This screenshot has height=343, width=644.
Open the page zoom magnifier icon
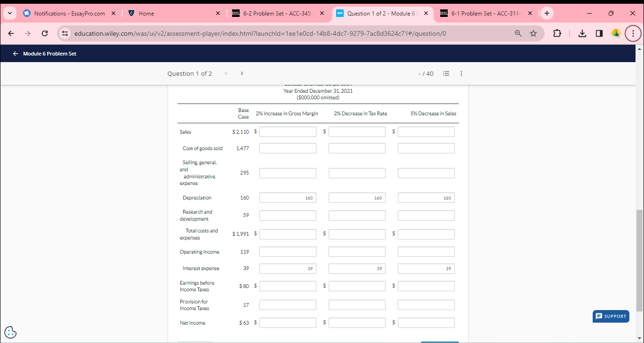click(x=518, y=33)
